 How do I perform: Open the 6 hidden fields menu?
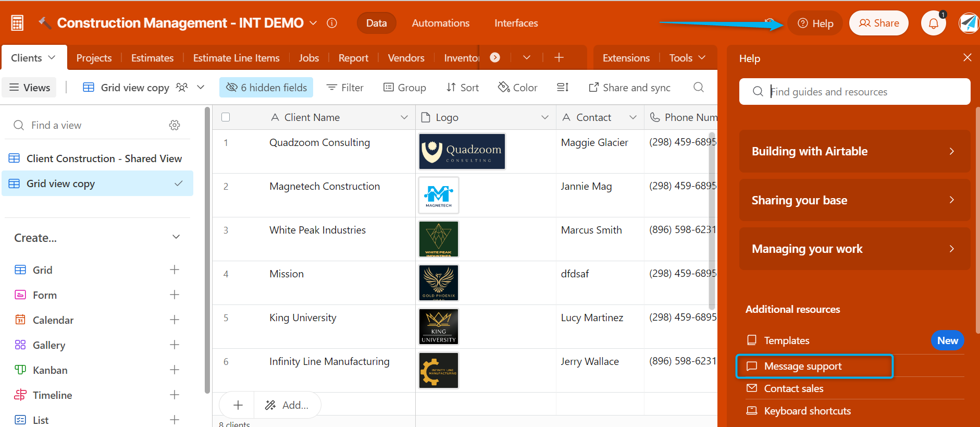click(x=266, y=88)
